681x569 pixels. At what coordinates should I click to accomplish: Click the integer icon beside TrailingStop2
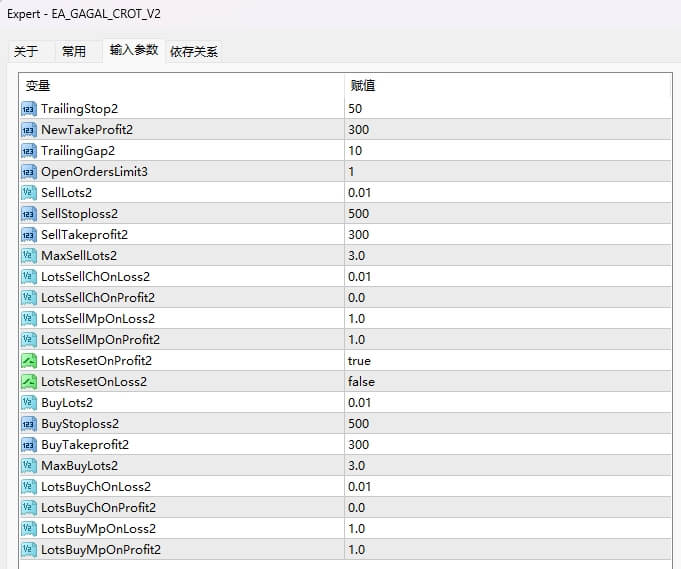tap(29, 109)
